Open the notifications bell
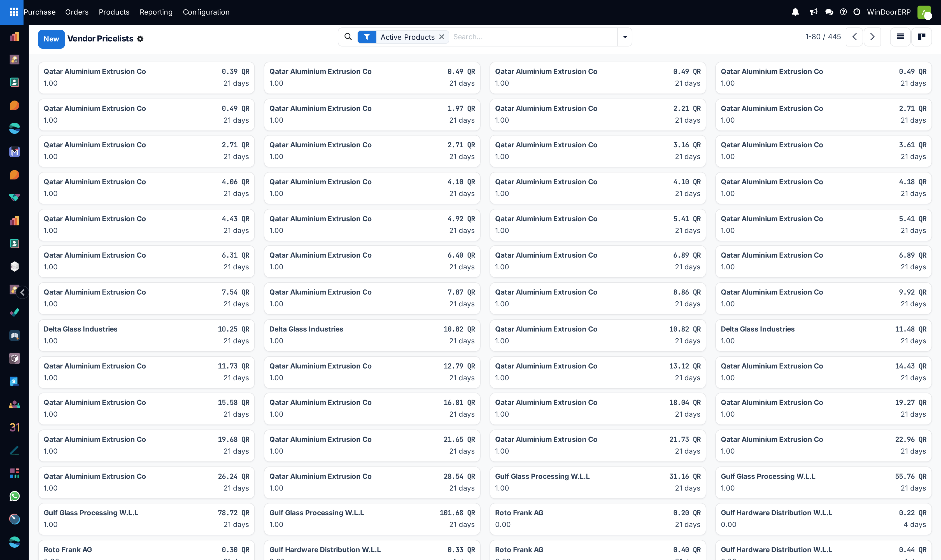 [795, 12]
